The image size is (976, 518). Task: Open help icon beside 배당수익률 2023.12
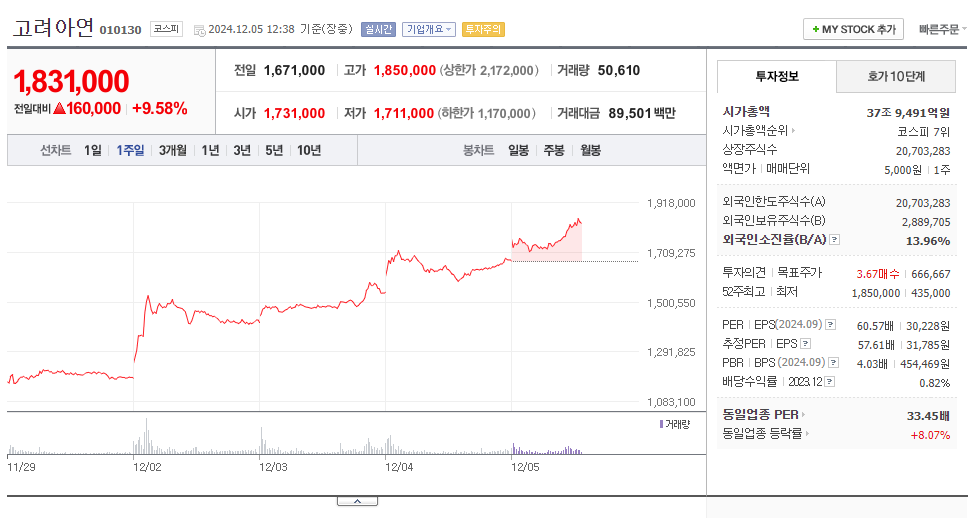(x=829, y=382)
